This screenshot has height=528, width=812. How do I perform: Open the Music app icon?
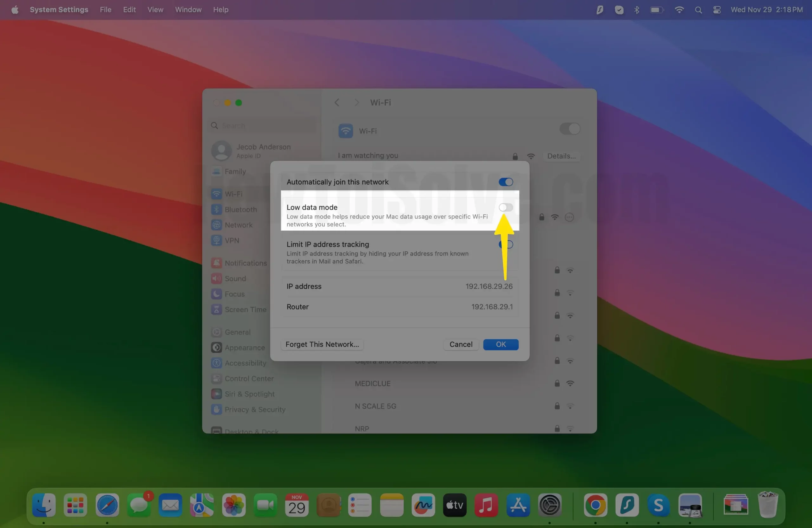pyautogui.click(x=486, y=505)
